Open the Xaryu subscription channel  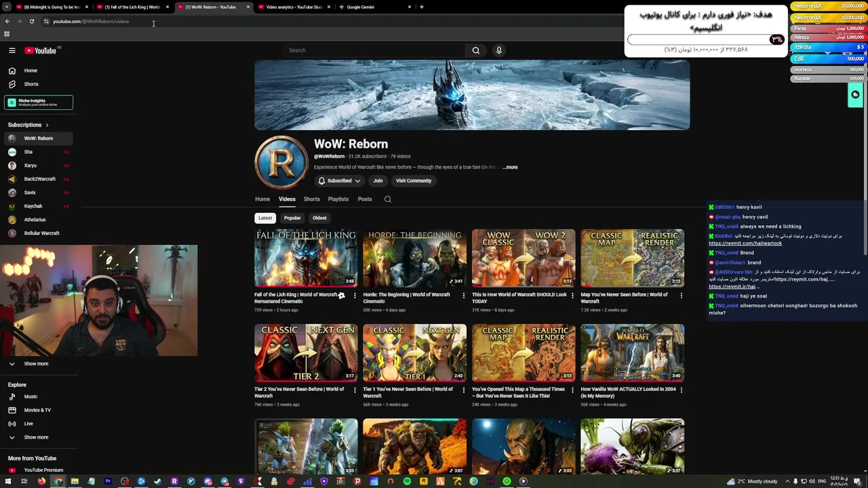pyautogui.click(x=39, y=165)
